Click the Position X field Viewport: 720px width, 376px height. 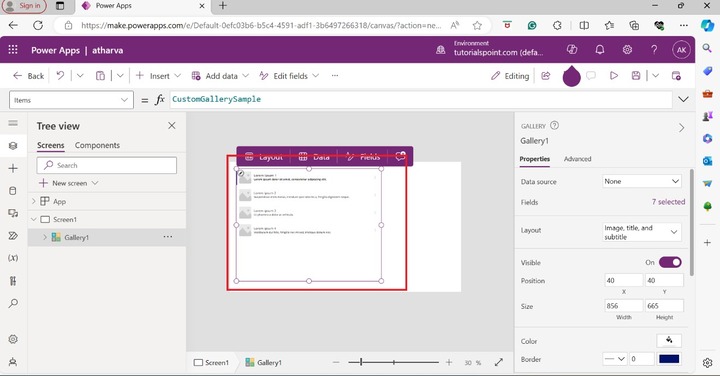[x=624, y=280]
